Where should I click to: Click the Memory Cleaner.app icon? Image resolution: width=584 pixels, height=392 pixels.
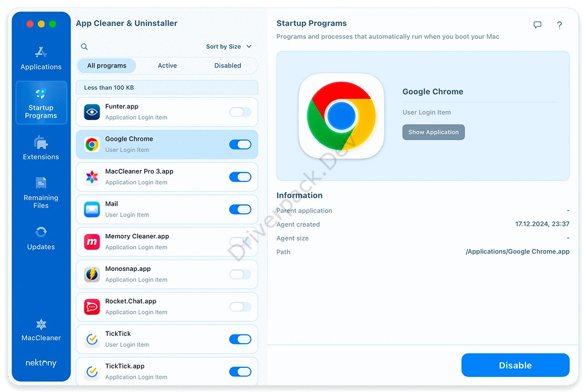tap(92, 242)
